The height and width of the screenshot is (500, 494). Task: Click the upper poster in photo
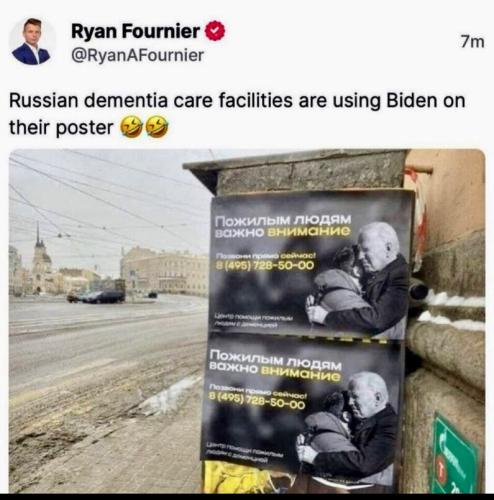coord(311,266)
